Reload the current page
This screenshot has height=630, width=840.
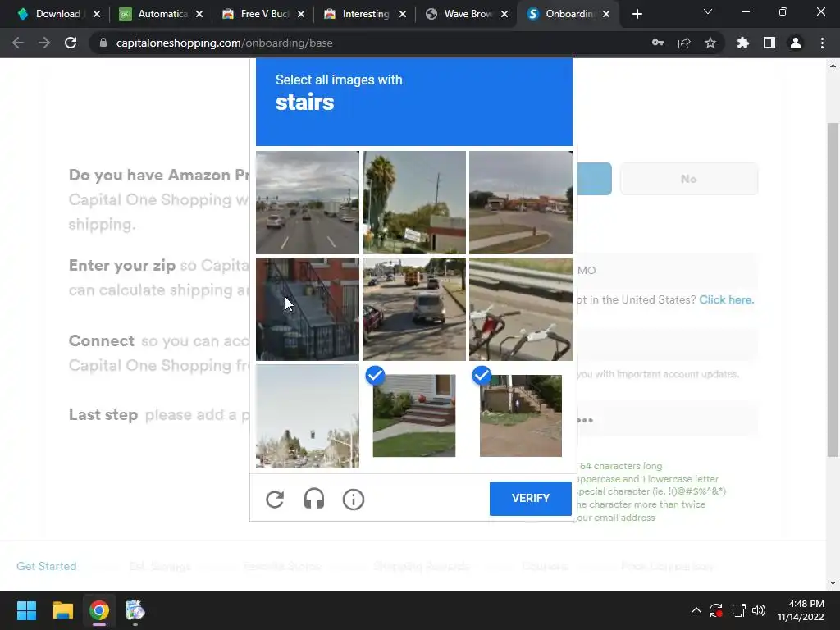tap(71, 43)
